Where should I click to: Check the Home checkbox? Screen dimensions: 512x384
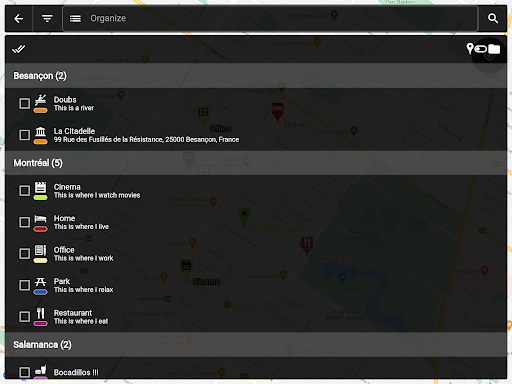point(24,222)
